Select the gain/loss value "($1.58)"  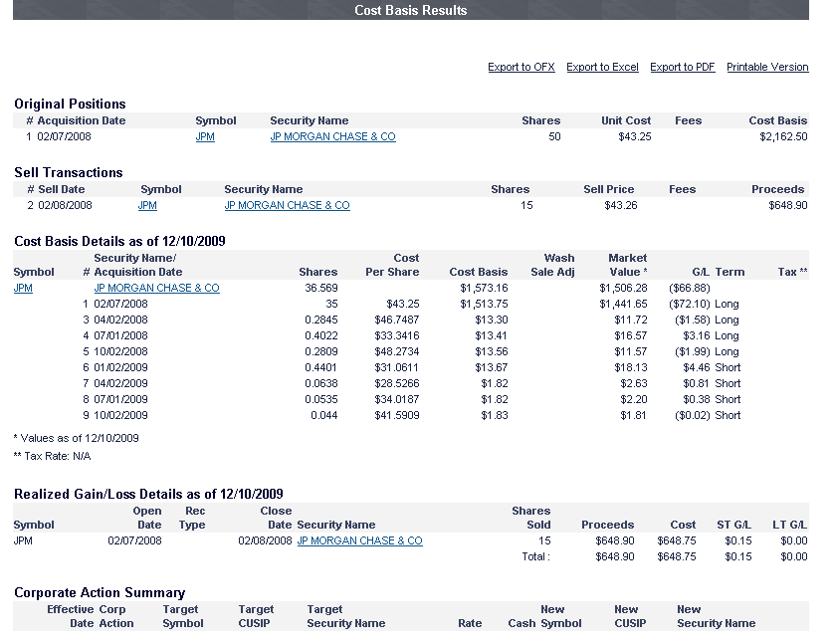coord(693,320)
